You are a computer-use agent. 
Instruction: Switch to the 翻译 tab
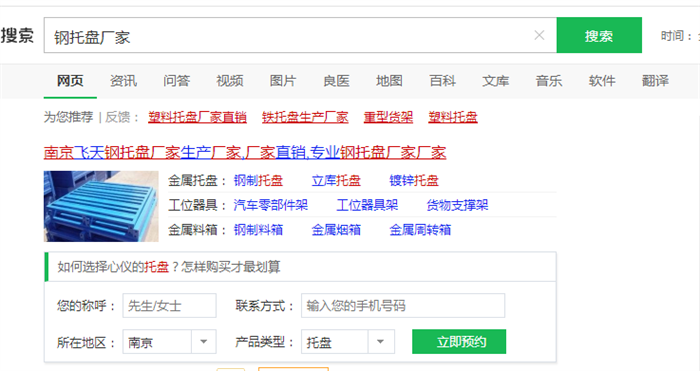point(655,81)
